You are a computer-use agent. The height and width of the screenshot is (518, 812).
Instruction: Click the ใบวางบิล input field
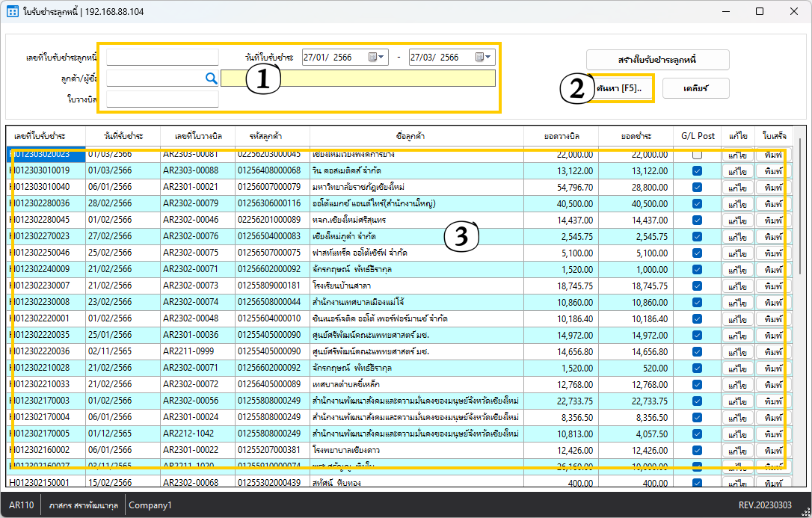pos(162,99)
